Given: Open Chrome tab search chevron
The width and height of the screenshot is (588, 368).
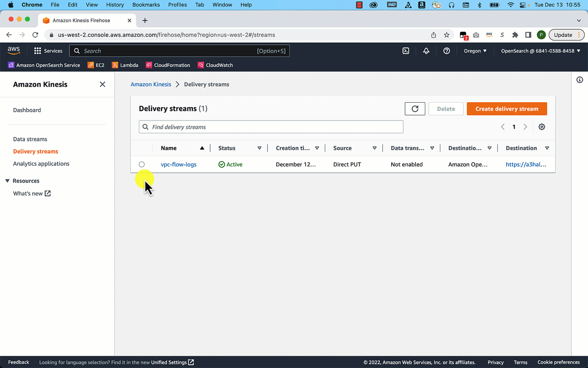Looking at the screenshot, I should tap(579, 20).
